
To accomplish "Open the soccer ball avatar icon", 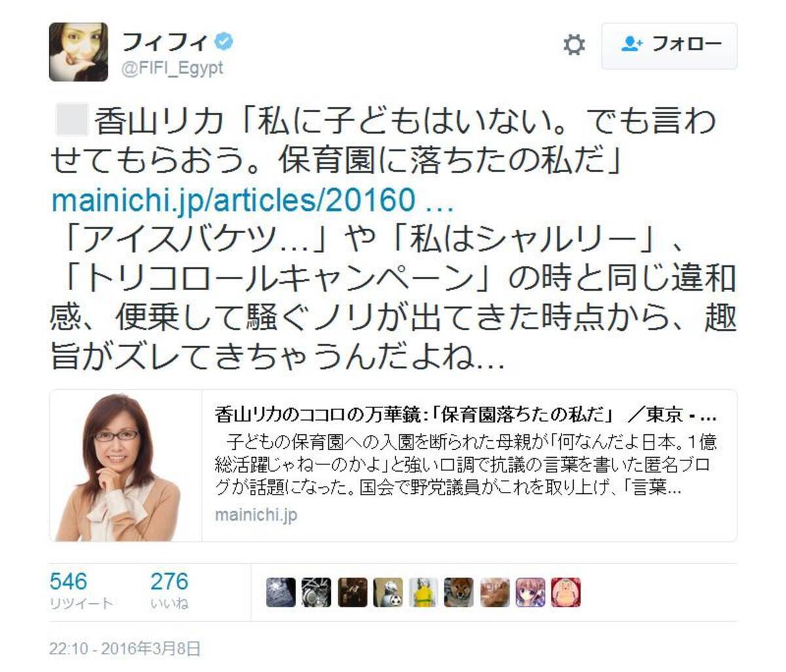I will click(387, 593).
